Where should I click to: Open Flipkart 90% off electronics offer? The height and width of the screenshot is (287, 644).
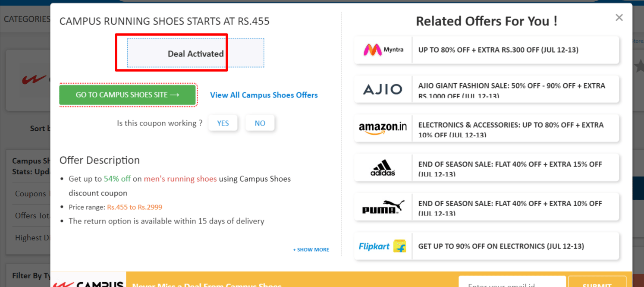[501, 246]
